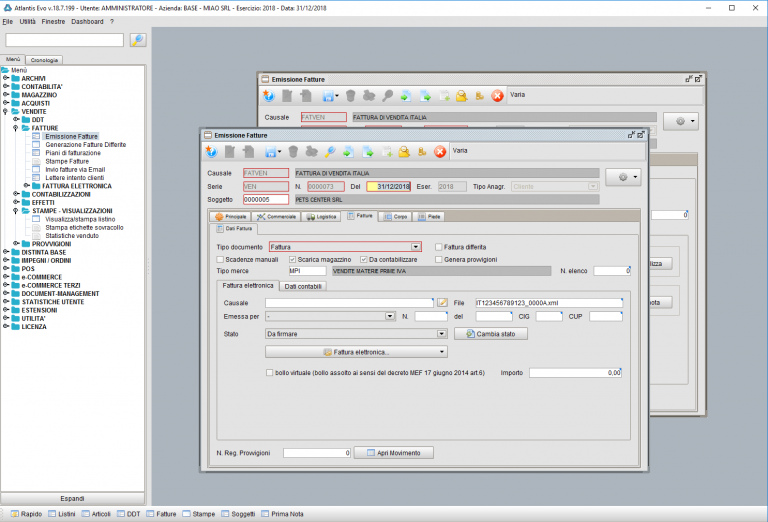This screenshot has width=768, height=522.
Task: Click the help icon with star in front toolbar
Action: coord(211,152)
